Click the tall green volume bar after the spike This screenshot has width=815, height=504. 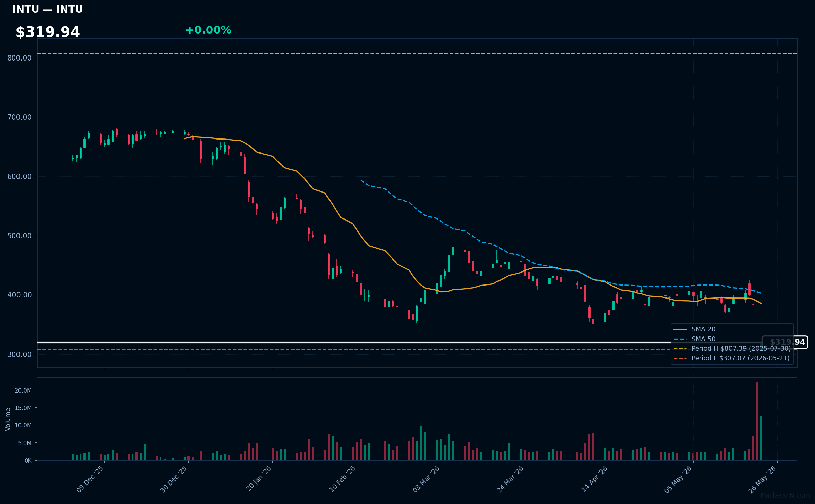coord(761,438)
